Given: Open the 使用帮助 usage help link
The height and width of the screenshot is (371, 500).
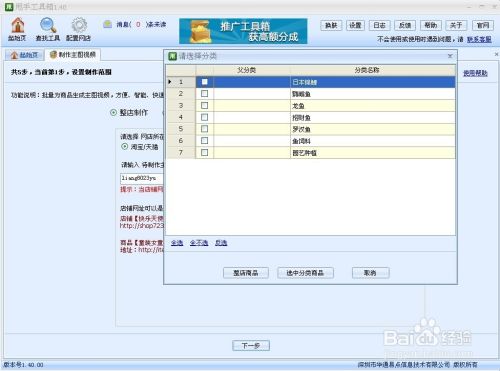Looking at the screenshot, I should point(475,73).
